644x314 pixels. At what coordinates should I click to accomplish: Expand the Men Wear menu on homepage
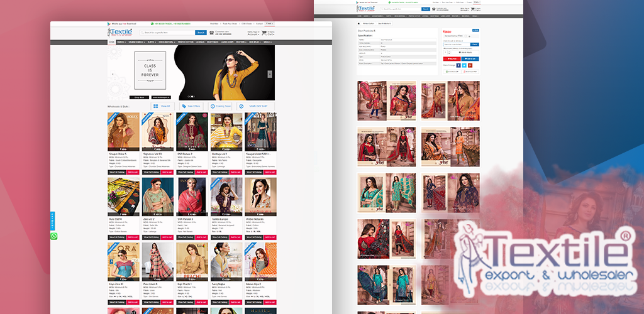coord(255,42)
